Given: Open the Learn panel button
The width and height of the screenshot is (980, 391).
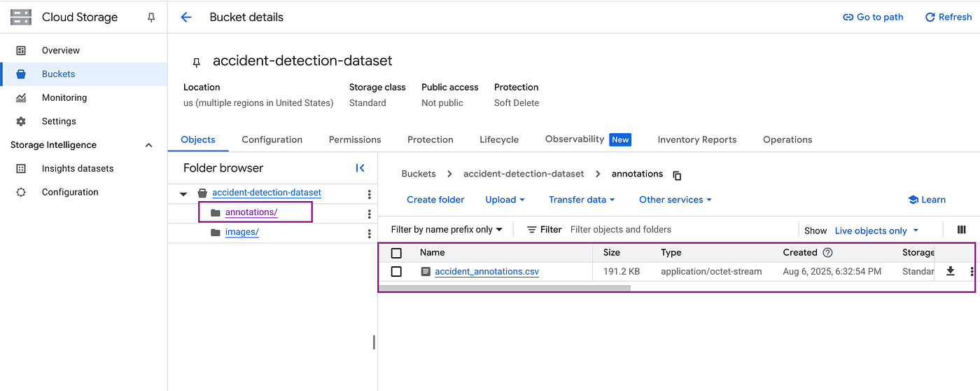Looking at the screenshot, I should 927,200.
